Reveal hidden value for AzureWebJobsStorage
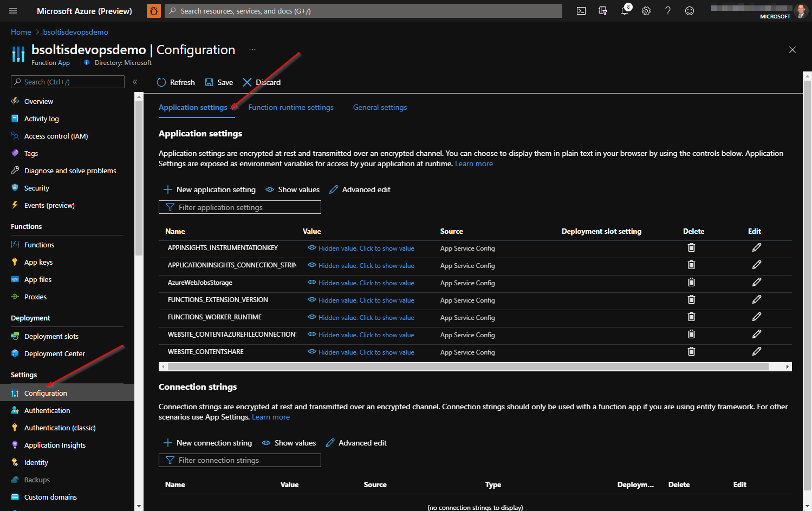 [361, 283]
